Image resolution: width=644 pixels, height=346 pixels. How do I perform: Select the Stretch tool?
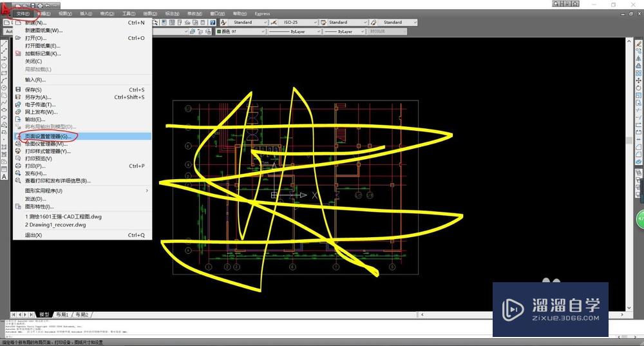coord(639,102)
